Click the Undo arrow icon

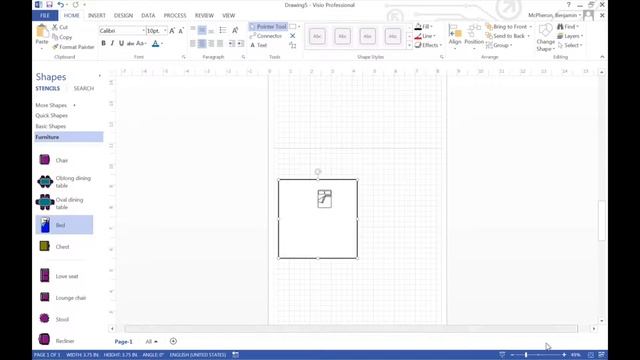point(60,5)
